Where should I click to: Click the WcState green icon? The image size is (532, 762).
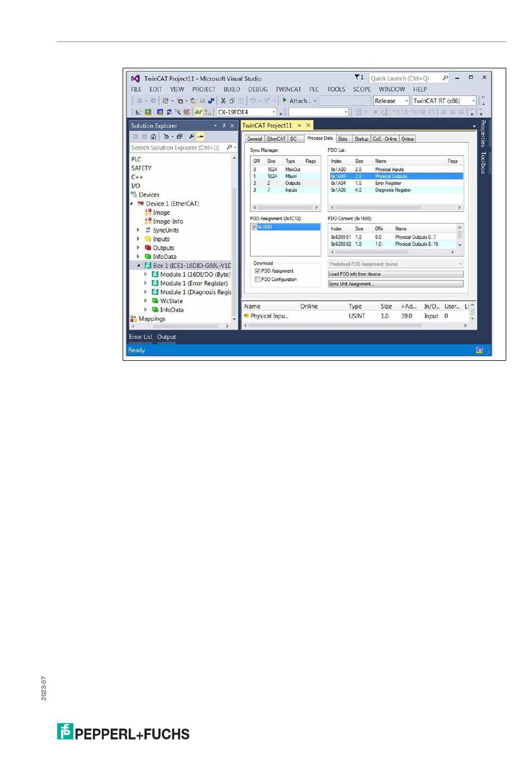[155, 301]
